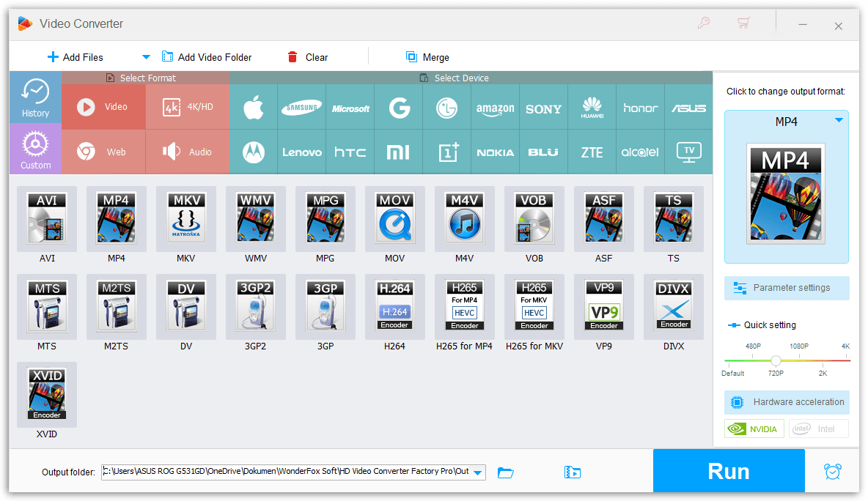This screenshot has width=868, height=501.
Task: Open Parameter settings
Action: tap(787, 288)
